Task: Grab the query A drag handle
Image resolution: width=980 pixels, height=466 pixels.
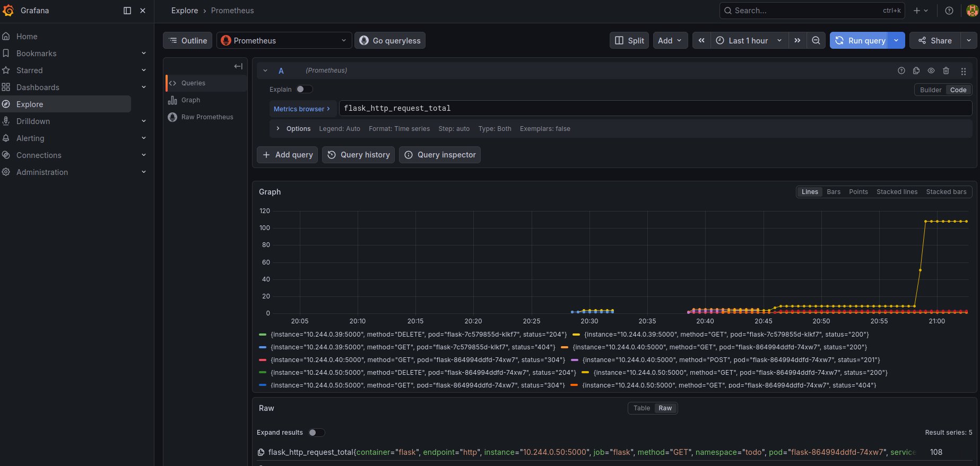Action: coord(964,71)
